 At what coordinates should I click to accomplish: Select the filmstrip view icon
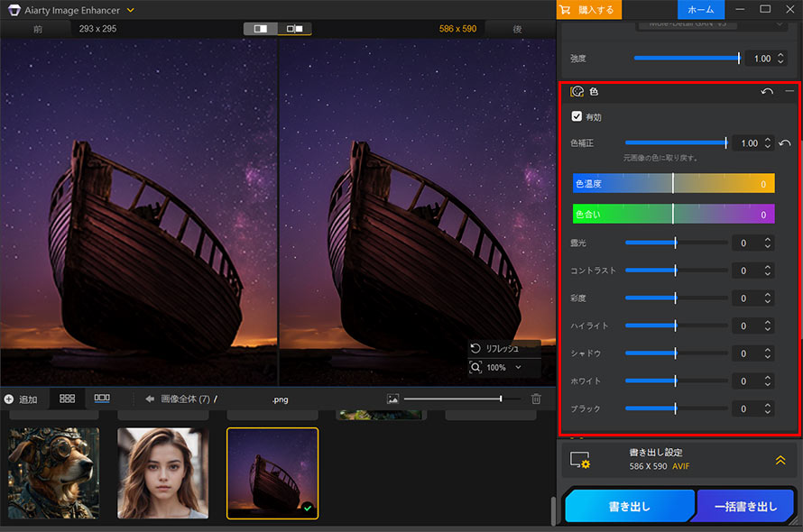[101, 398]
